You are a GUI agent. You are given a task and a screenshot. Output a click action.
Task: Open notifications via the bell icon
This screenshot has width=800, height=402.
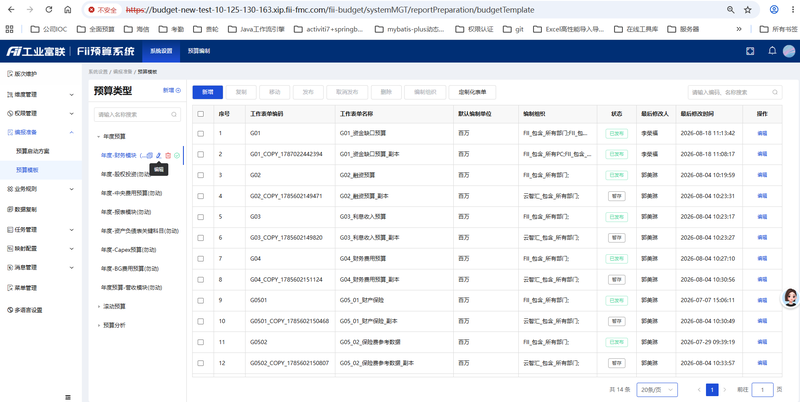click(772, 51)
